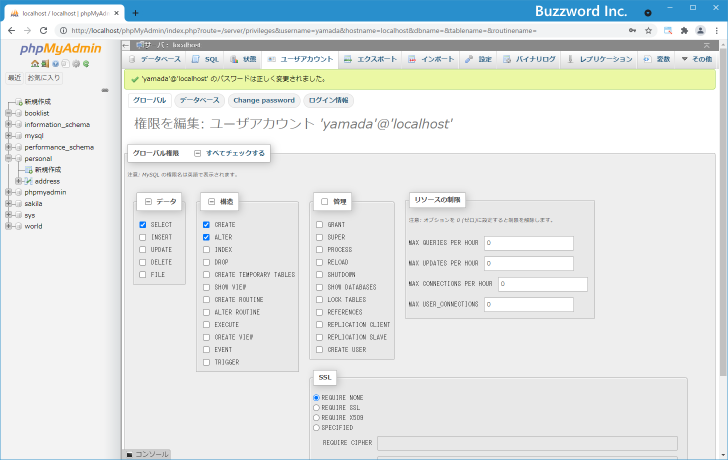The width and height of the screenshot is (728, 460).
Task: Select the REQUIRE SSL radio option
Action: [x=317, y=407]
